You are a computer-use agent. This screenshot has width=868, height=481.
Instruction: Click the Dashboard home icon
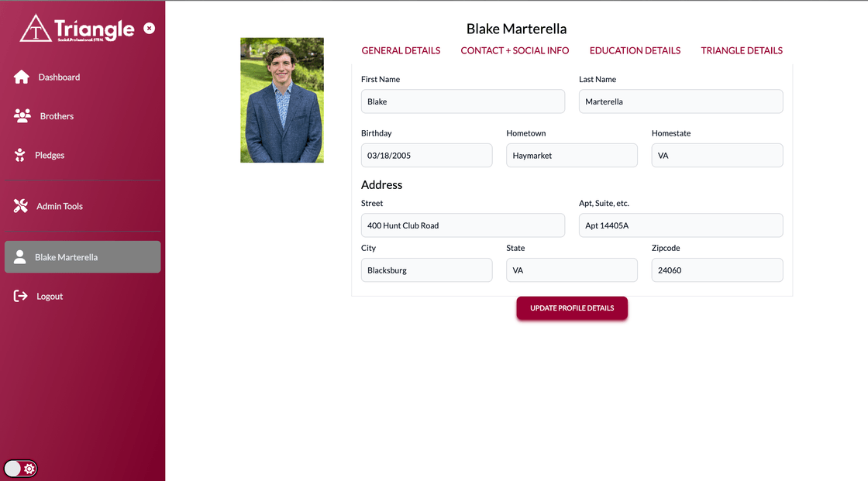click(x=22, y=77)
